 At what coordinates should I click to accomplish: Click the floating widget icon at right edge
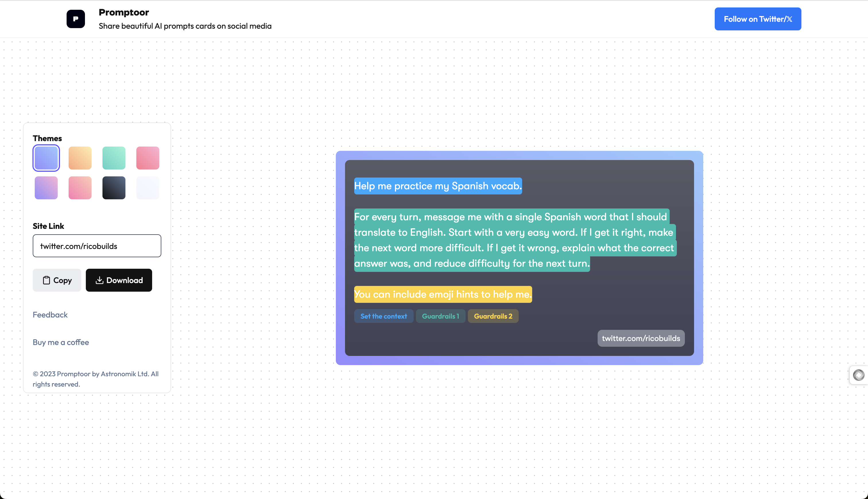859,375
